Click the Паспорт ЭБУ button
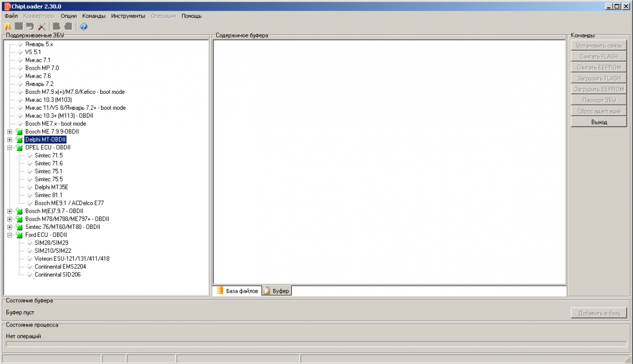The height and width of the screenshot is (364, 633). pos(599,100)
